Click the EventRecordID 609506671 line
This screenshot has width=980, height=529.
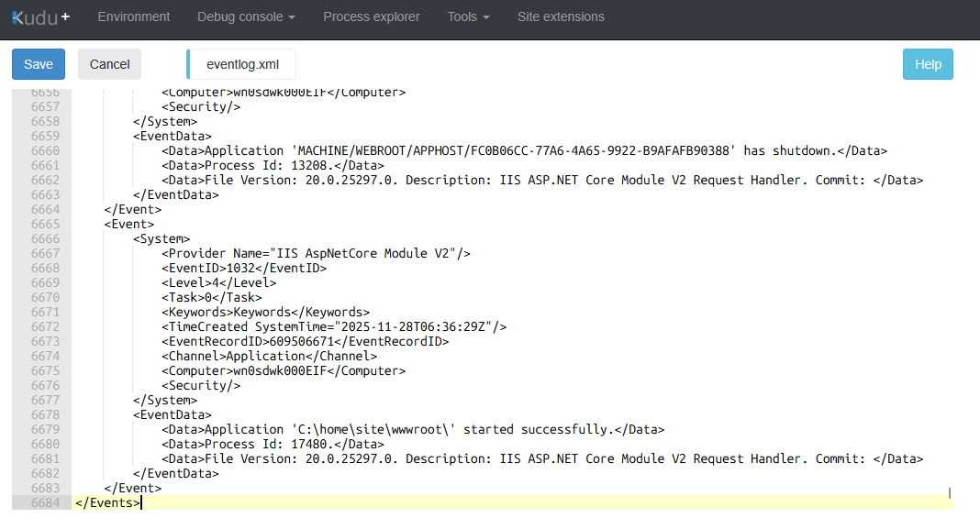coord(305,341)
